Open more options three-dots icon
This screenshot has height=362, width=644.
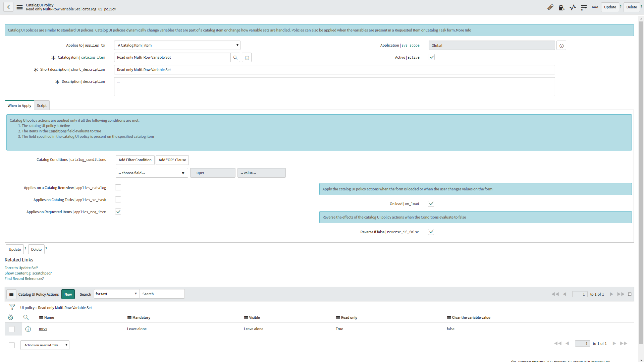click(x=595, y=7)
